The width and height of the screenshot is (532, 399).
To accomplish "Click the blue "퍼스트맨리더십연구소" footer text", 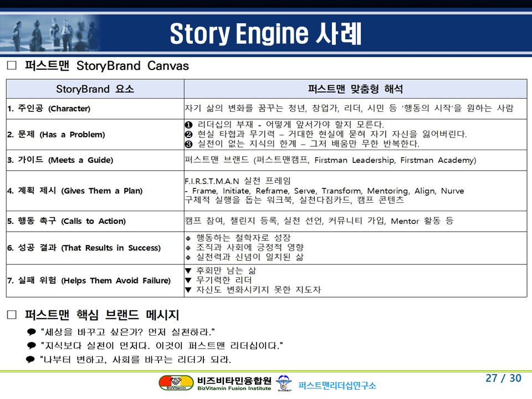I will coord(337,386).
